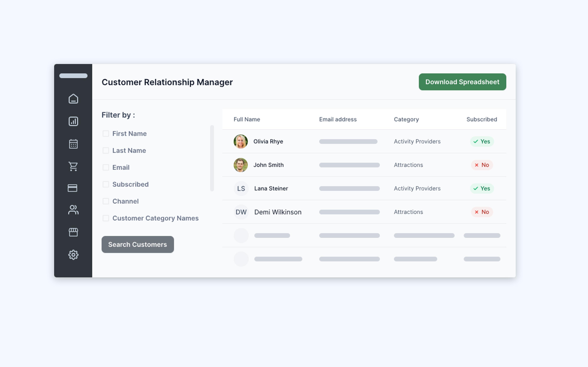This screenshot has width=588, height=367.
Task: Toggle the Subscribed filter checkbox
Action: pos(106,184)
